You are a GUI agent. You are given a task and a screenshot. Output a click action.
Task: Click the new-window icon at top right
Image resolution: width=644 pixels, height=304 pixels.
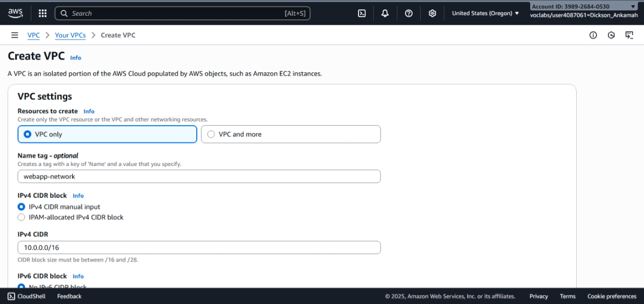pos(629,34)
